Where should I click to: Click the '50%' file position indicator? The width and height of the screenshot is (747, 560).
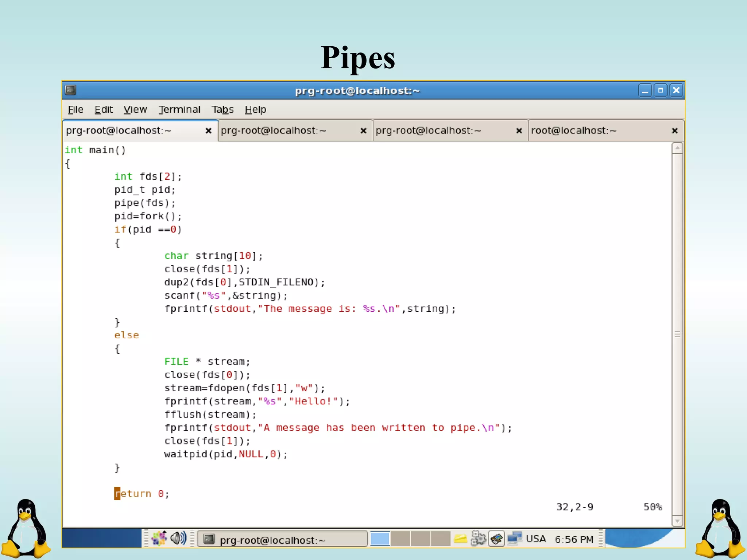pos(653,507)
